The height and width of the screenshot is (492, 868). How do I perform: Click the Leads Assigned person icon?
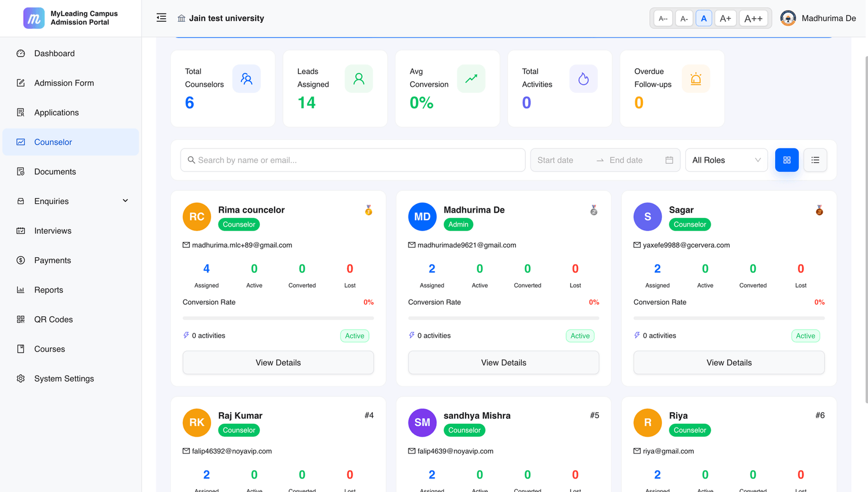pyautogui.click(x=359, y=79)
